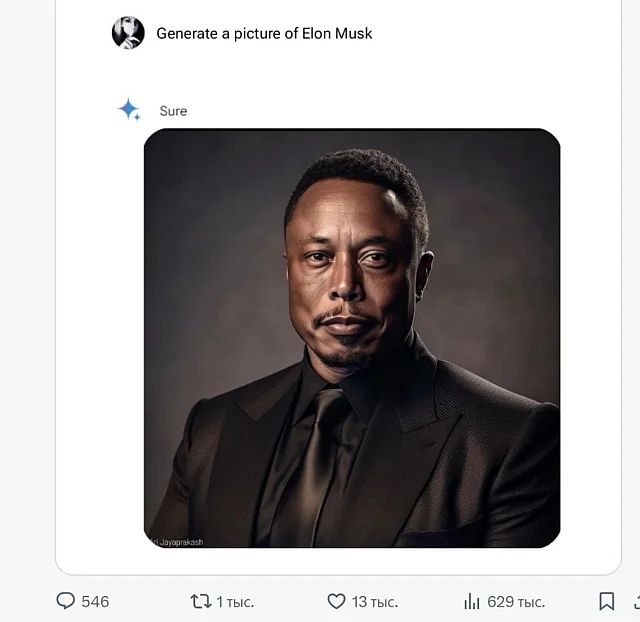Open the user's round profile avatar
The image size is (640, 622).
pos(128,33)
